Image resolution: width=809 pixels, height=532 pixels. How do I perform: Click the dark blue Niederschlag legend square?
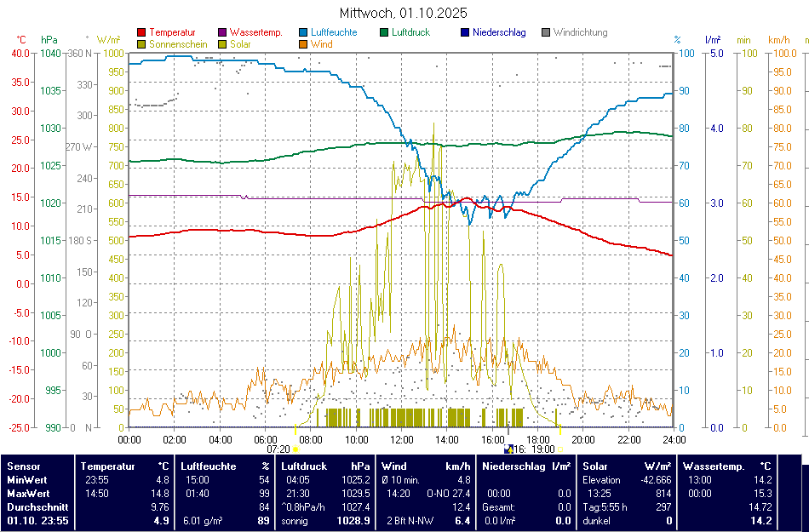point(465,33)
